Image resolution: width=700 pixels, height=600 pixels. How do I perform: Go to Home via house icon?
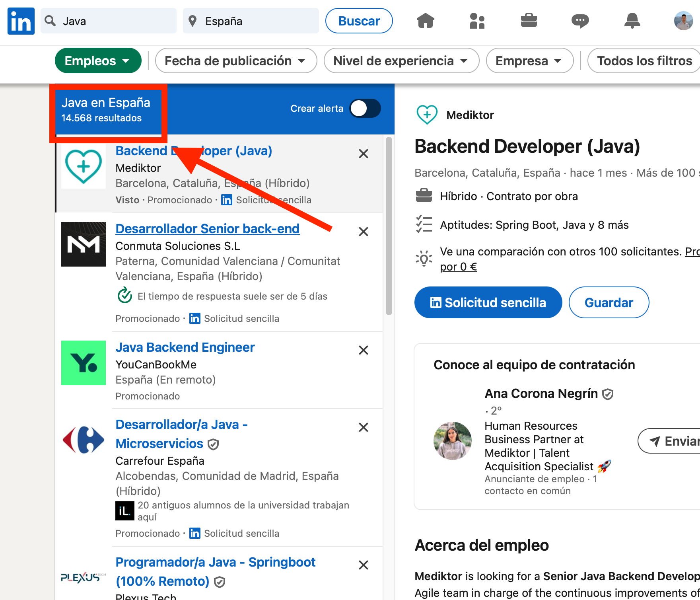point(425,21)
